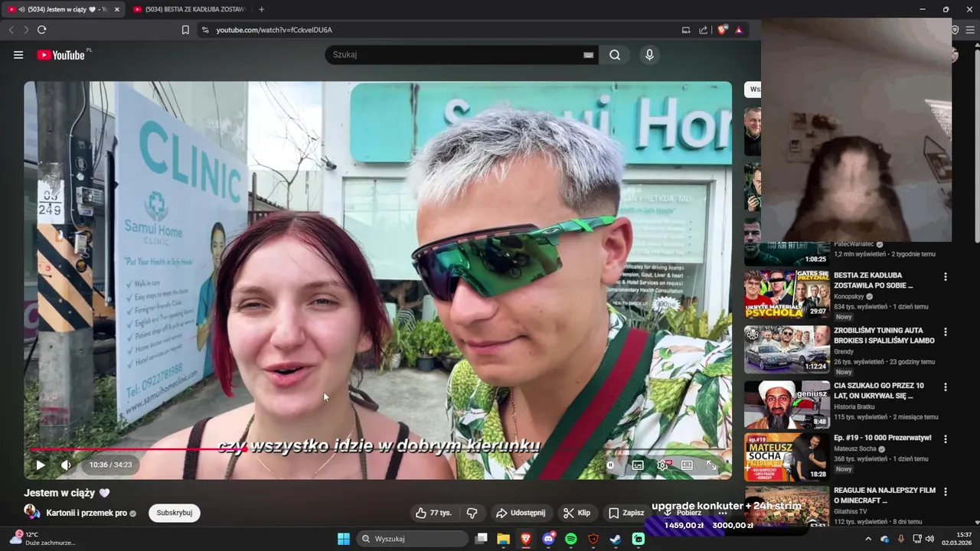Screen dimensions: 980x551
Task: Show hidden system tray icons
Action: (868, 539)
